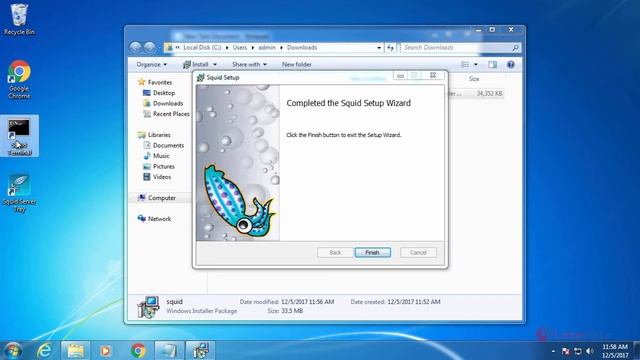Click Downloads in the address breadcrumb
The width and height of the screenshot is (640, 360).
302,48
